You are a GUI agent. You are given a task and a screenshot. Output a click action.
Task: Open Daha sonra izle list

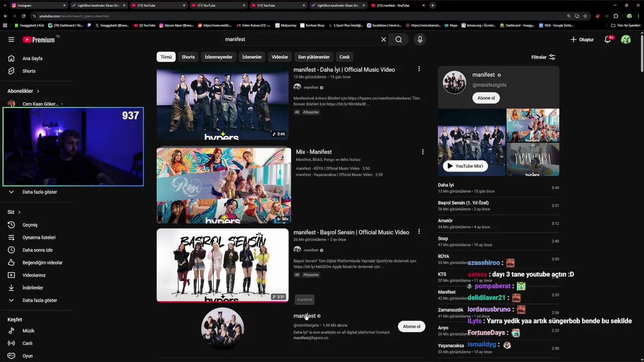37,250
